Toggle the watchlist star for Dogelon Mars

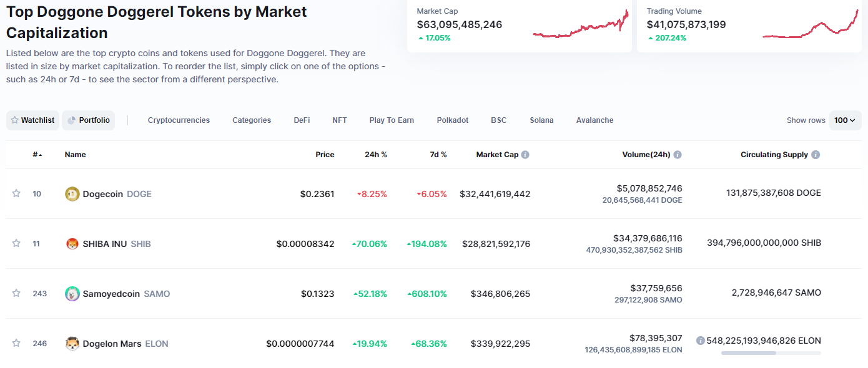tap(16, 343)
